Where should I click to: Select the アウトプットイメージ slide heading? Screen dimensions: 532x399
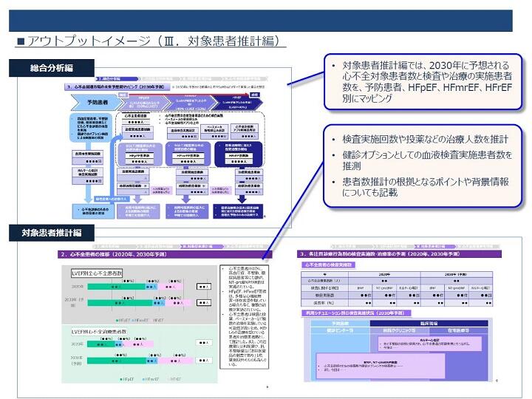click(150, 41)
